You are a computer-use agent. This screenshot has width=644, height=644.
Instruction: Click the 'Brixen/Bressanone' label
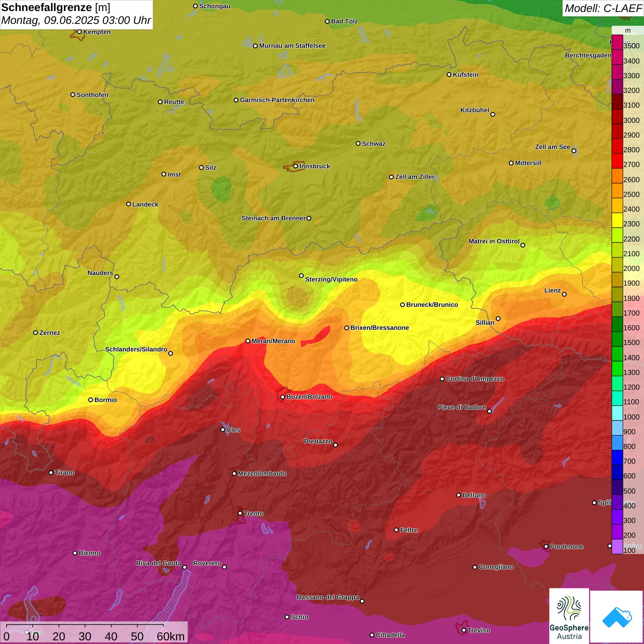pos(379,328)
